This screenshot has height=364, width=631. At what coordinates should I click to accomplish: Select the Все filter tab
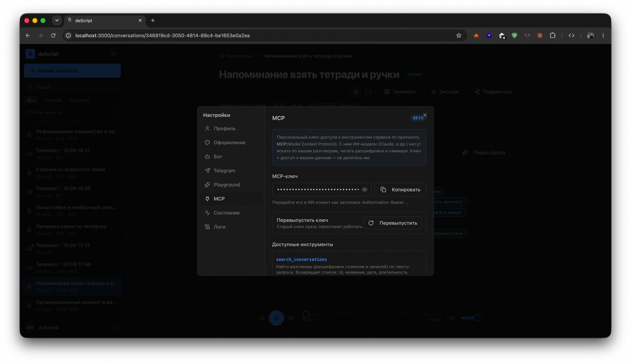[32, 100]
